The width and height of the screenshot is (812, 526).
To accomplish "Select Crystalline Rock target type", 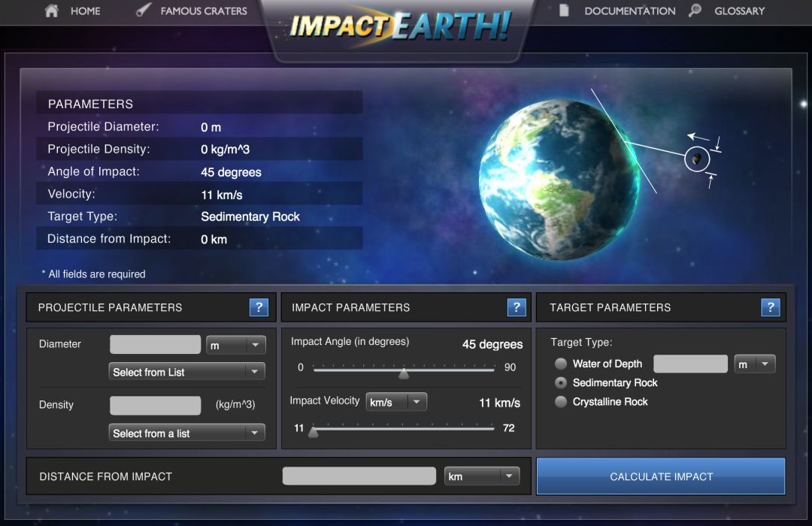I will coord(561,402).
